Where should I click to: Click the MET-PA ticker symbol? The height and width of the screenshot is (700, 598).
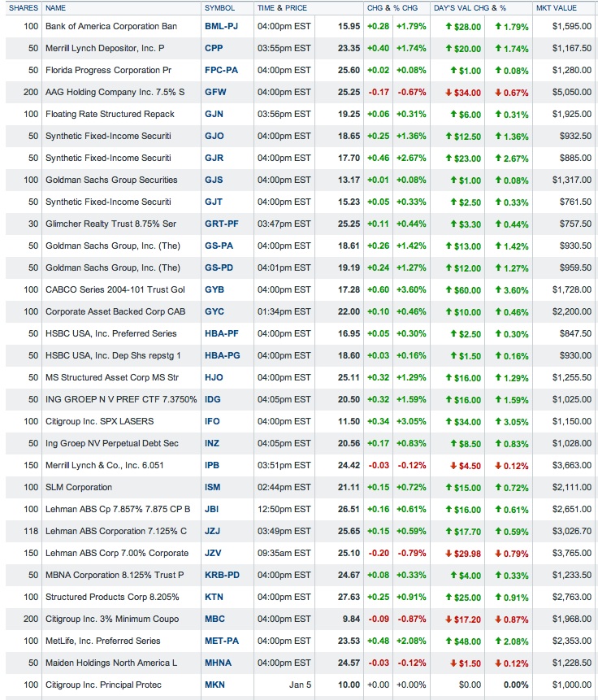click(221, 641)
